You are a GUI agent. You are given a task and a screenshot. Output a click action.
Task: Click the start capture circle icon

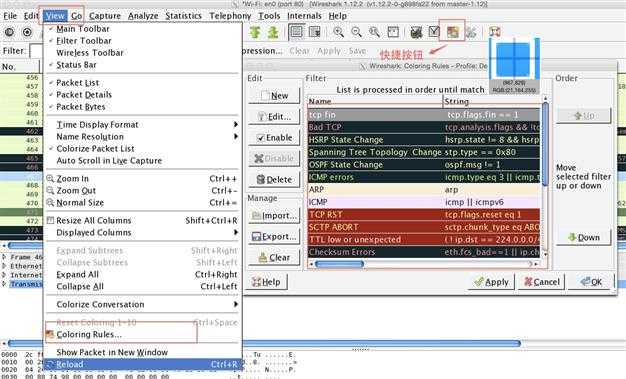[x=27, y=32]
